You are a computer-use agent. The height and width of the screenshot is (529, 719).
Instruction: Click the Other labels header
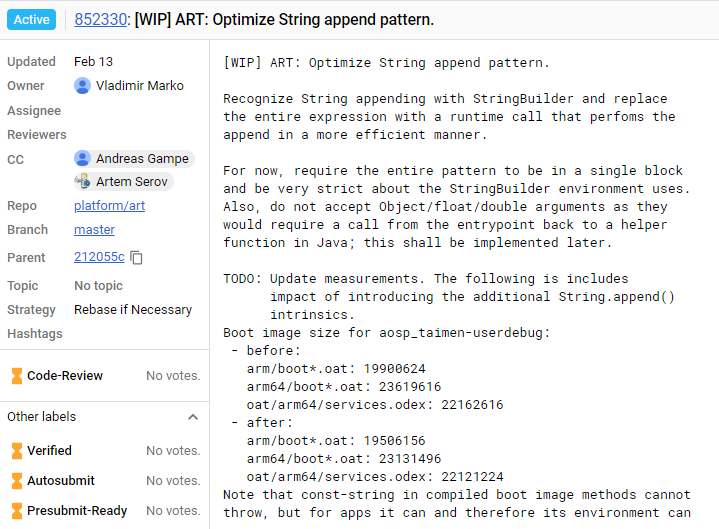[x=42, y=417]
